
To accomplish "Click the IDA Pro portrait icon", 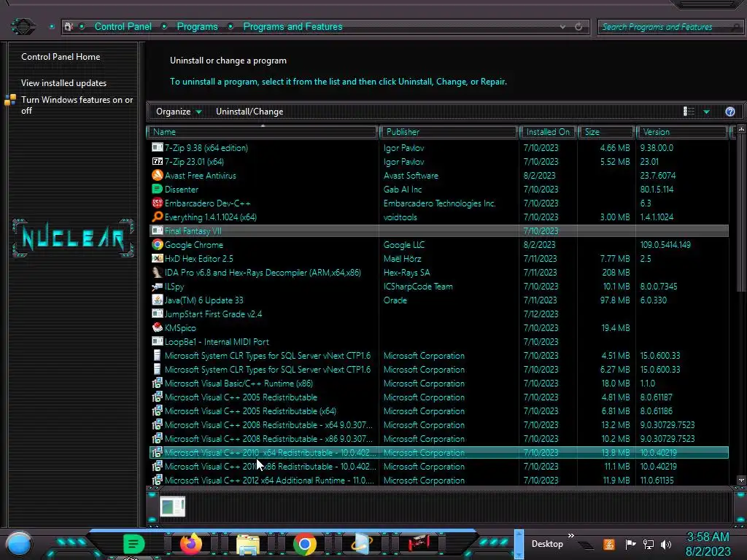I will tap(158, 273).
